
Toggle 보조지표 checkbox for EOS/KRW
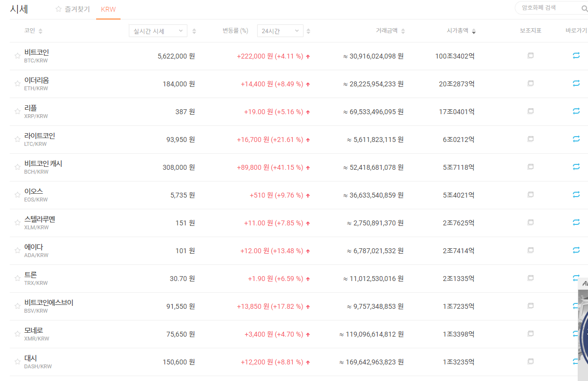tap(531, 195)
